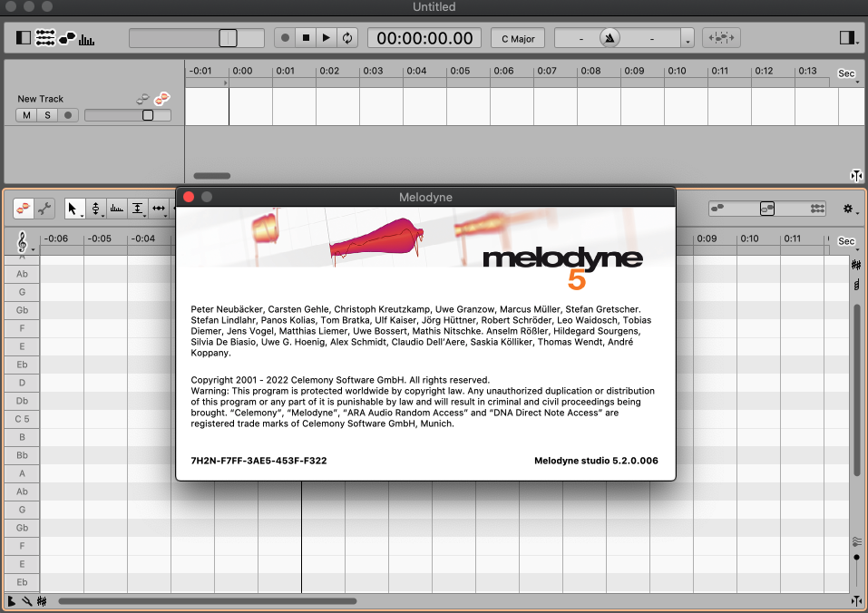Toggle the note editor blobs icon
The height and width of the screenshot is (613, 868).
coord(67,38)
